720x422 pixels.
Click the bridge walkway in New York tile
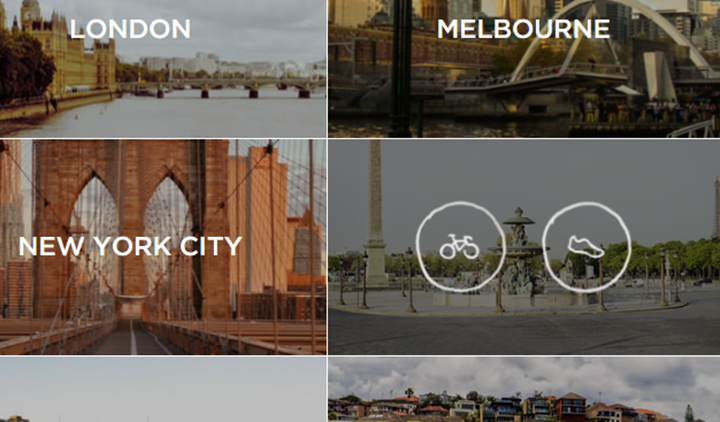tap(133, 338)
